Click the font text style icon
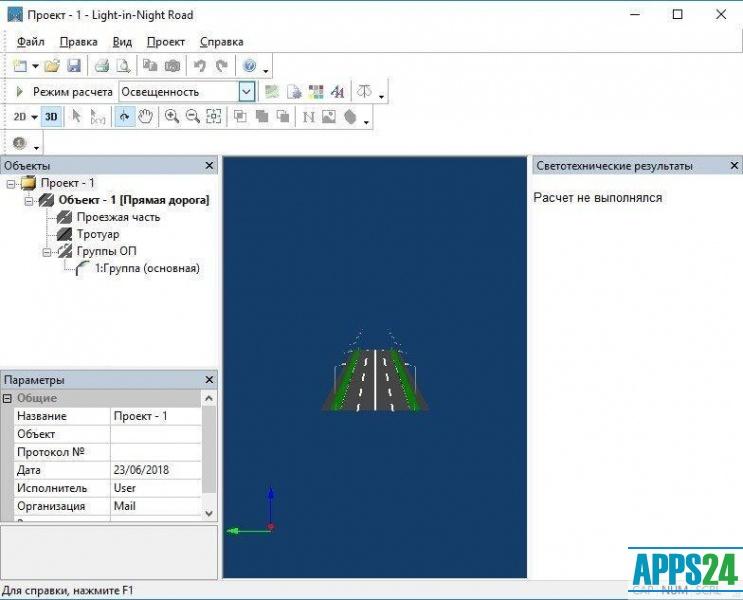Image resolution: width=743 pixels, height=600 pixels. coord(337,91)
